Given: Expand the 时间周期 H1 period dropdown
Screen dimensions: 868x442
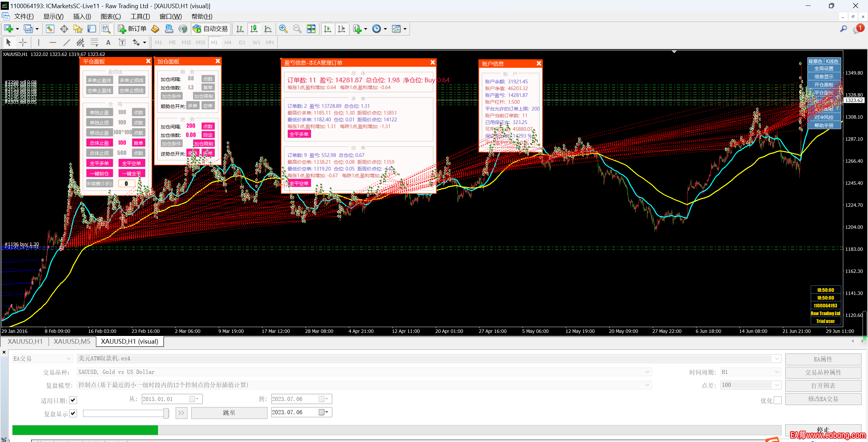Looking at the screenshot, I should (776, 372).
